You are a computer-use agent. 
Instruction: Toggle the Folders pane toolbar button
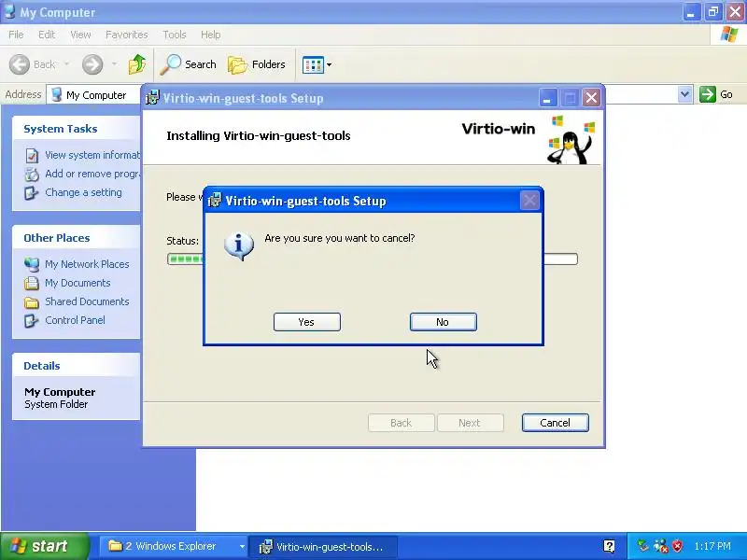257,64
